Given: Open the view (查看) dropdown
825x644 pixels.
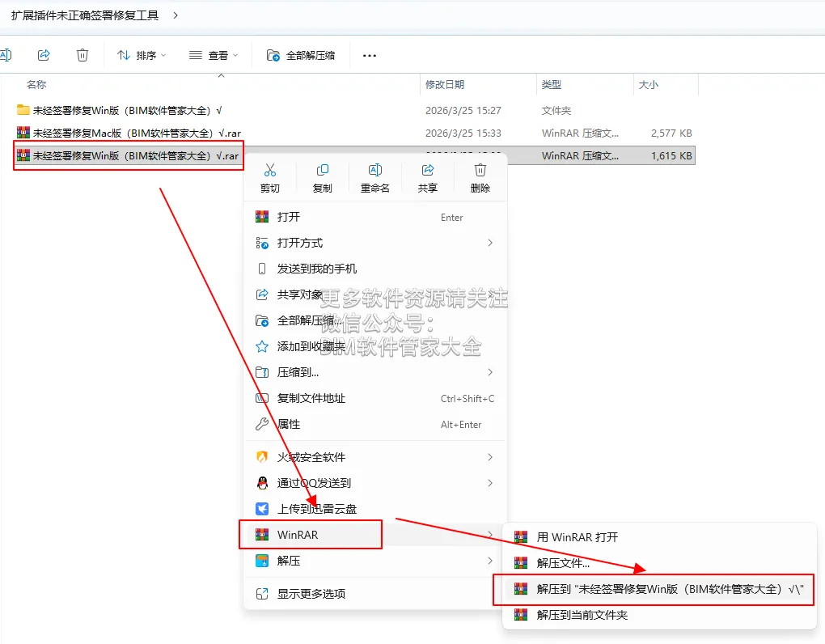Looking at the screenshot, I should (213, 55).
